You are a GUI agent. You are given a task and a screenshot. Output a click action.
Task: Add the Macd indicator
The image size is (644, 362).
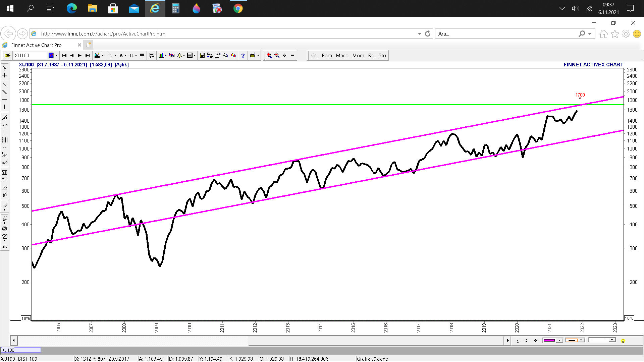(342, 56)
